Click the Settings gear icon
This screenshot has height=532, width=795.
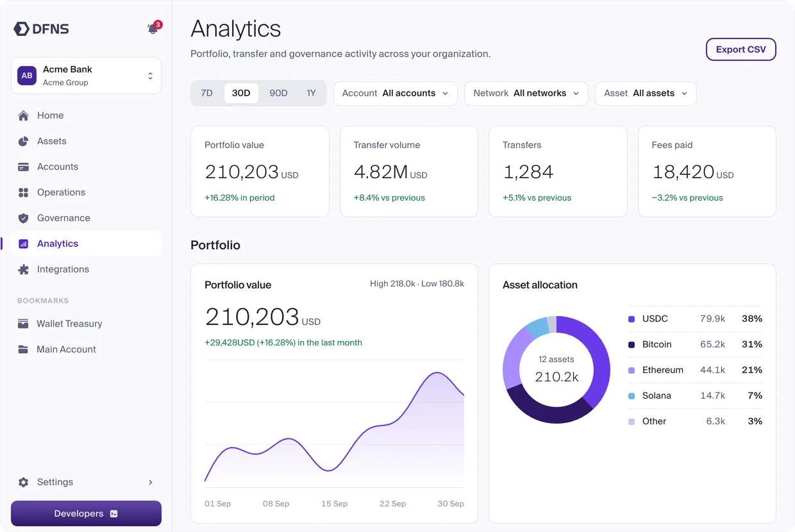[24, 482]
